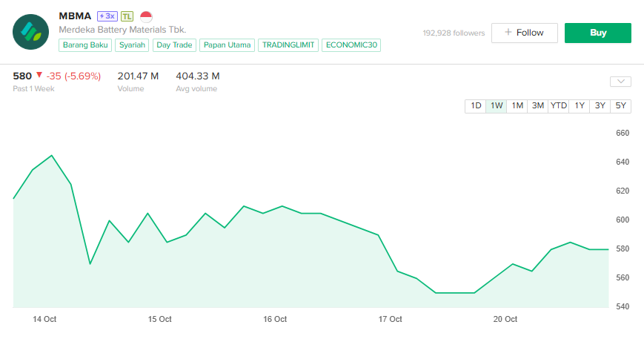Viewport: 644px width, 339px height.
Task: Show the 1Y chart range
Action: point(579,105)
